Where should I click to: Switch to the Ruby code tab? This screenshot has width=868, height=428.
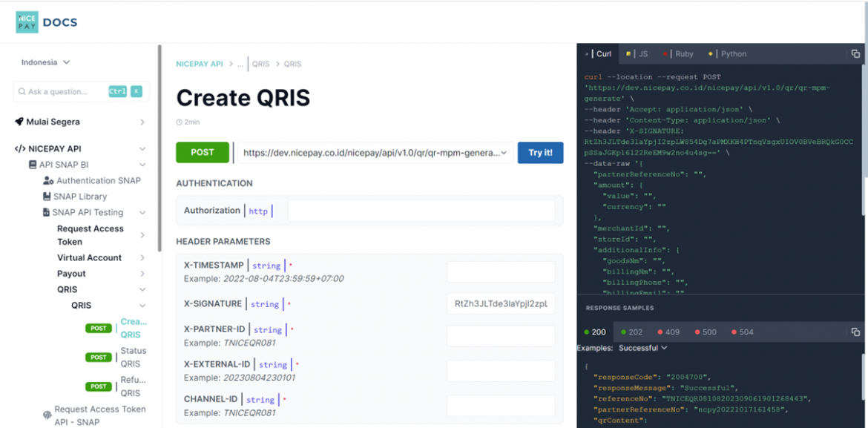coord(679,54)
